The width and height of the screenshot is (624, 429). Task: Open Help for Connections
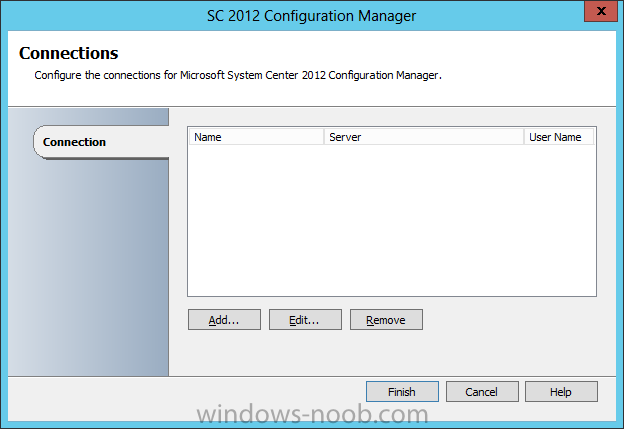[561, 392]
